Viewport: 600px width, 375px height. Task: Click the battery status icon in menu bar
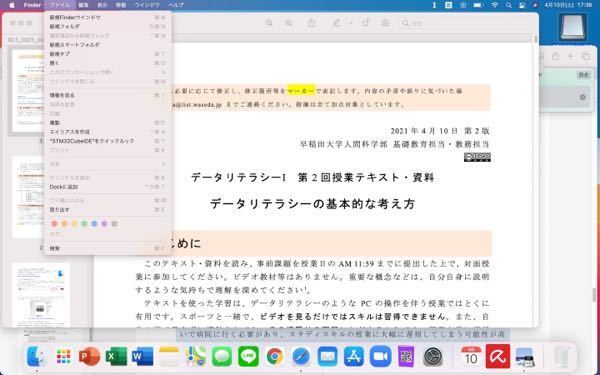(x=478, y=5)
